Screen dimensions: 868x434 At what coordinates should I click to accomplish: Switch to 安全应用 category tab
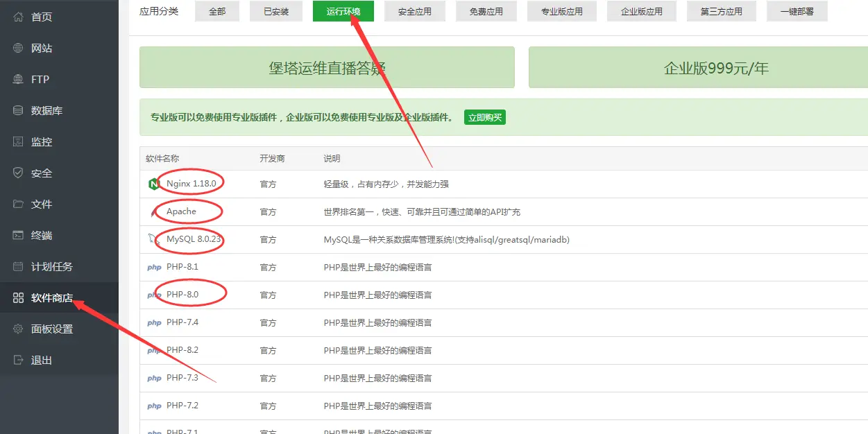coord(415,11)
